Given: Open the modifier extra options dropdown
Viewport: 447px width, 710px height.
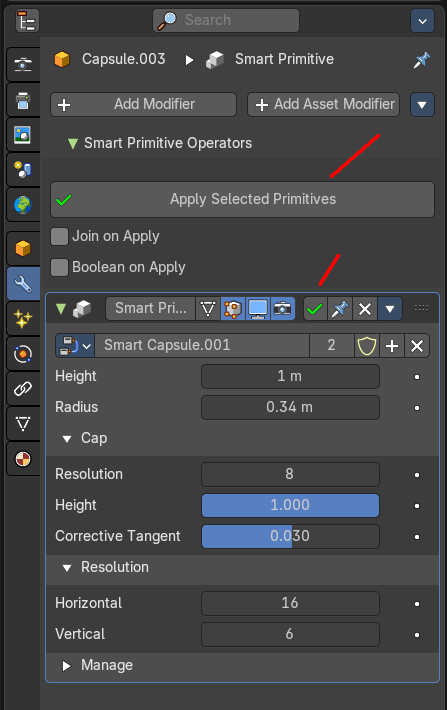Looking at the screenshot, I should click(x=389, y=309).
